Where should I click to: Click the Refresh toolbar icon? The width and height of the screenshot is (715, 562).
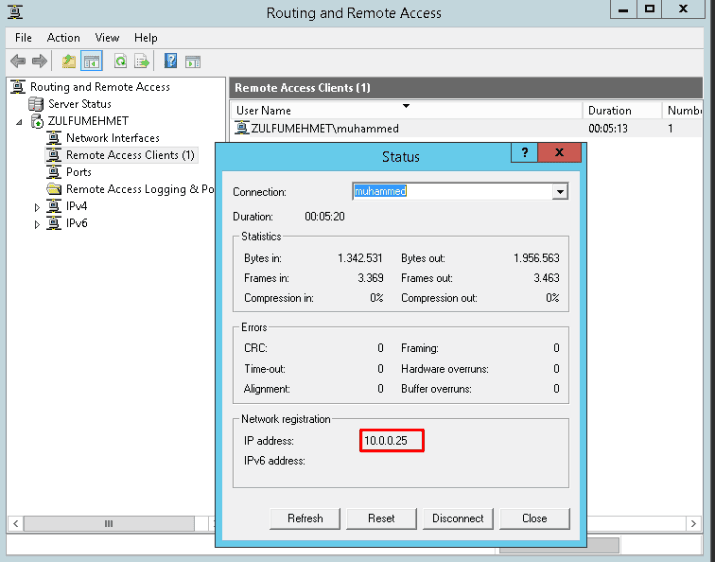[x=120, y=61]
